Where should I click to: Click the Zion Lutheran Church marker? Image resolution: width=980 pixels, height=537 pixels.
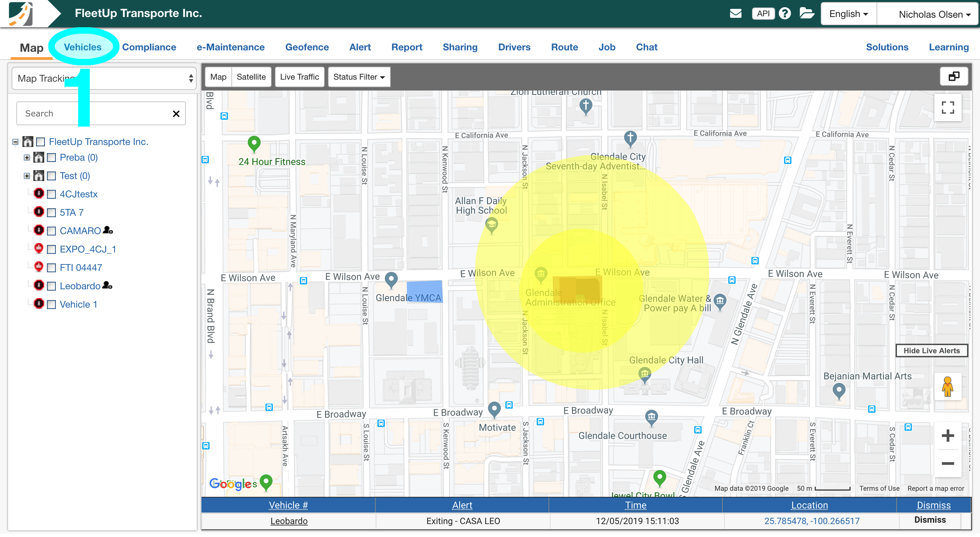586,107
